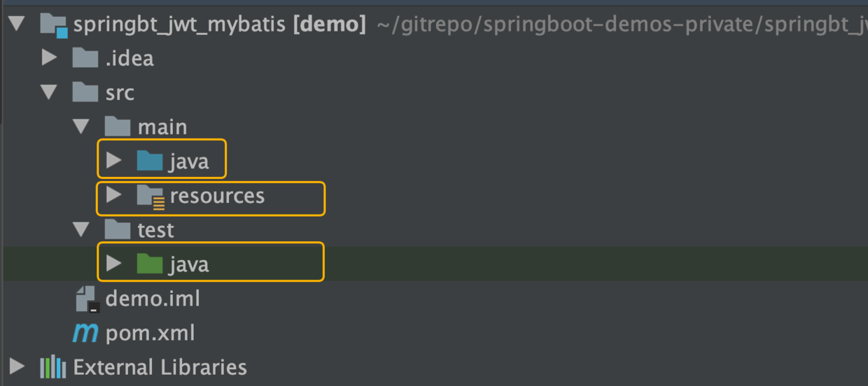Viewport: 868px width, 386px height.
Task: Expand the External Libraries node arrow
Action: point(17,366)
